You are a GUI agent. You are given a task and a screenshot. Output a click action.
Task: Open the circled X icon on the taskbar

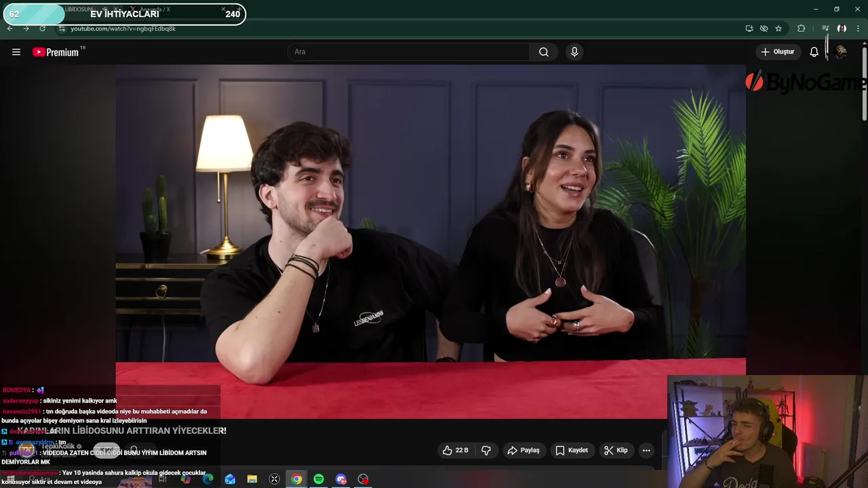pos(274,479)
